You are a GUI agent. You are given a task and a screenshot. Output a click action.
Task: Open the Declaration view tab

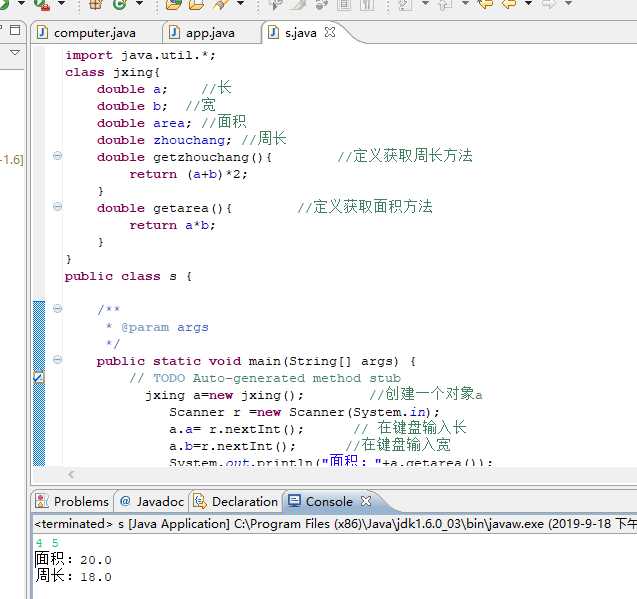point(236,501)
